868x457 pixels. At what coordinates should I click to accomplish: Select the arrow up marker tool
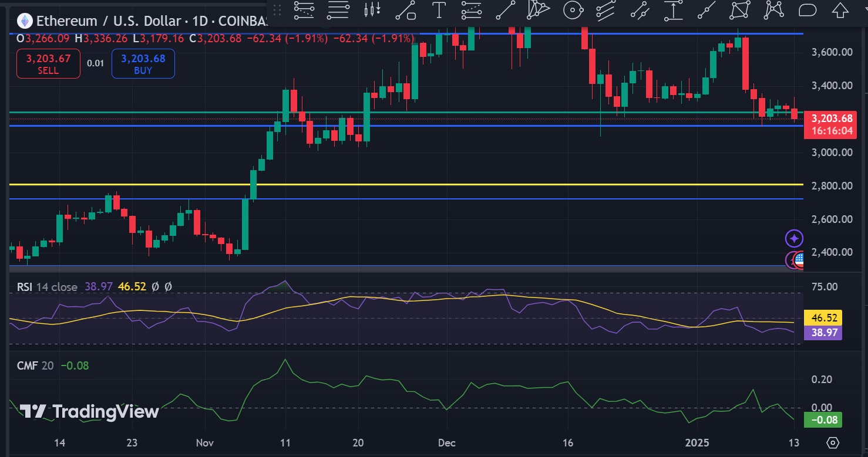pyautogui.click(x=840, y=9)
